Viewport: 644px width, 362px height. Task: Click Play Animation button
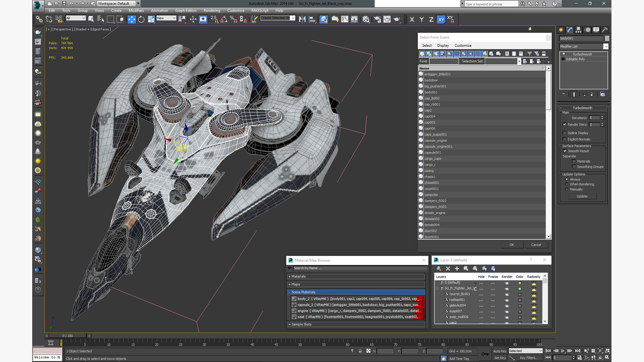(x=563, y=351)
